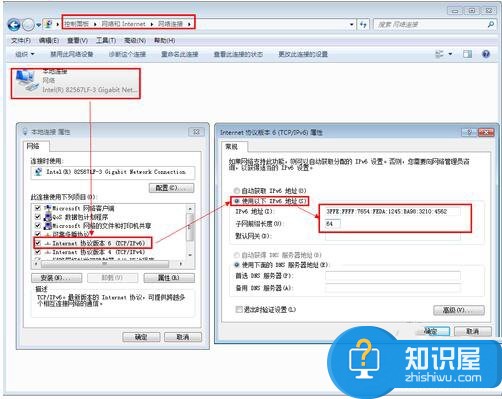
Task: Click the 网络连接 breadcrumb segment
Action: (x=170, y=24)
